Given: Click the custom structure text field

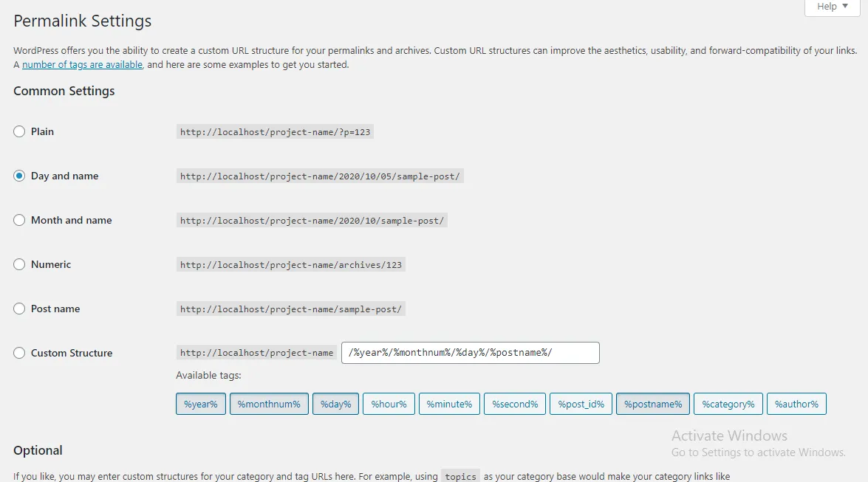Looking at the screenshot, I should coord(470,353).
